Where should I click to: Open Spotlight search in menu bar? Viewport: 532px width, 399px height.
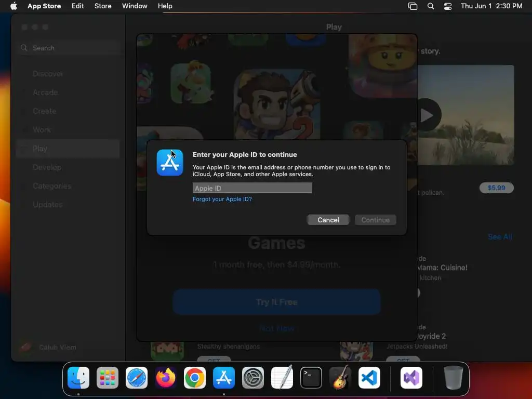click(431, 6)
